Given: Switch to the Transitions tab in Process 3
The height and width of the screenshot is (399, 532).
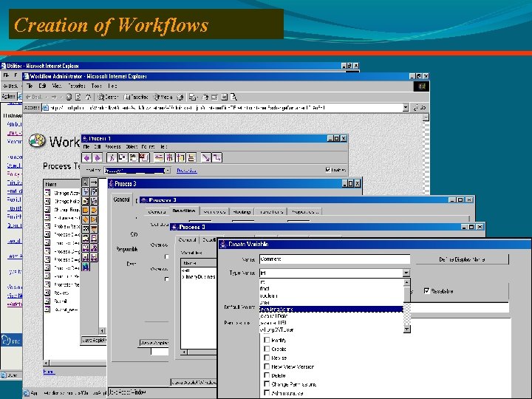Looking at the screenshot, I should point(271,212).
